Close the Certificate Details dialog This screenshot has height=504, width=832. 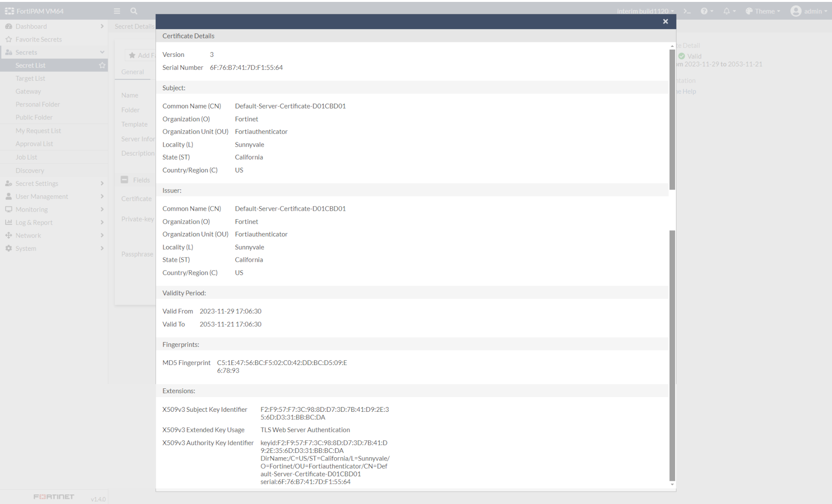coord(665,21)
